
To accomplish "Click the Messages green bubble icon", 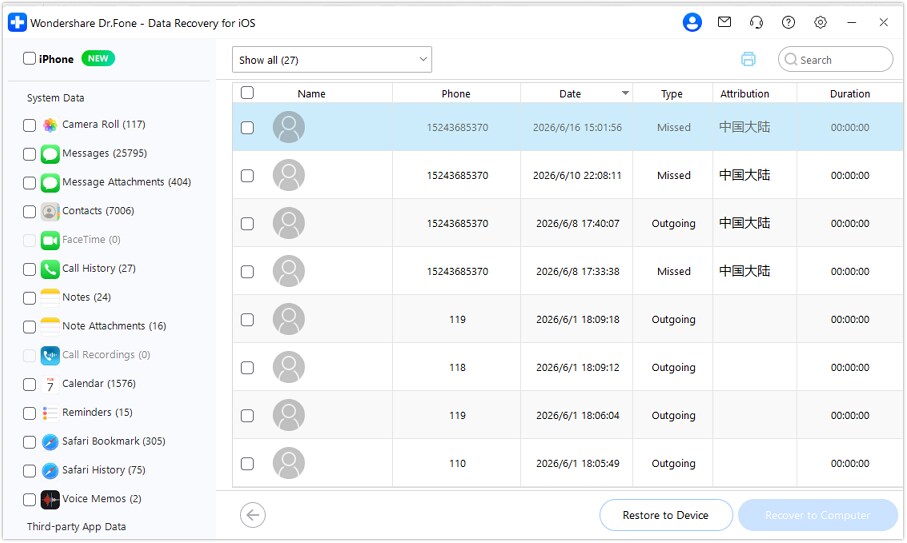I will coord(50,154).
